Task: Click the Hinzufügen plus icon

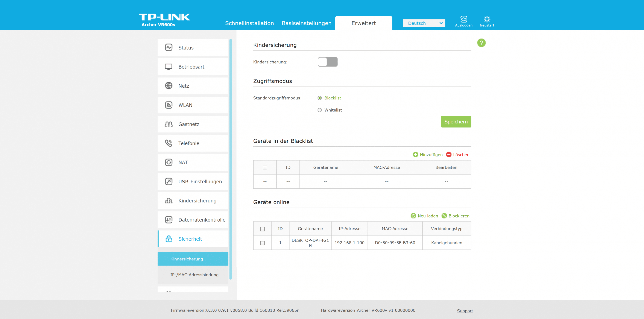Action: [x=415, y=155]
